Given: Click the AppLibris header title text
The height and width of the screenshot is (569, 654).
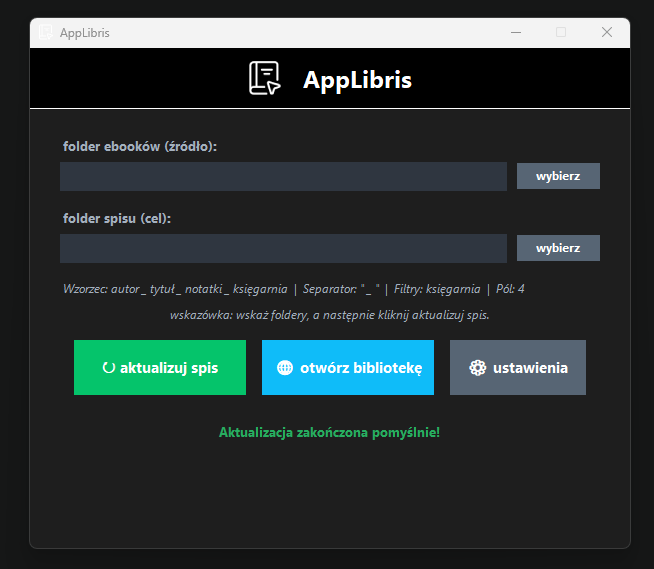Looking at the screenshot, I should [357, 80].
